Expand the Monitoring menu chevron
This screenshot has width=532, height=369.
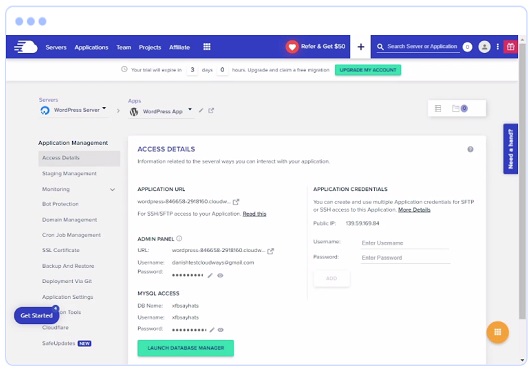(x=112, y=190)
